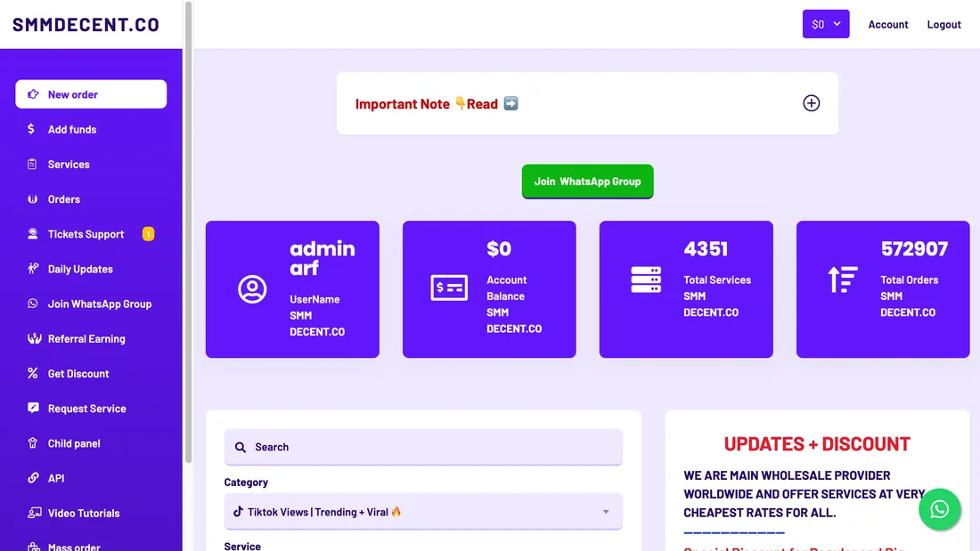Open the Account link in the header

888,24
